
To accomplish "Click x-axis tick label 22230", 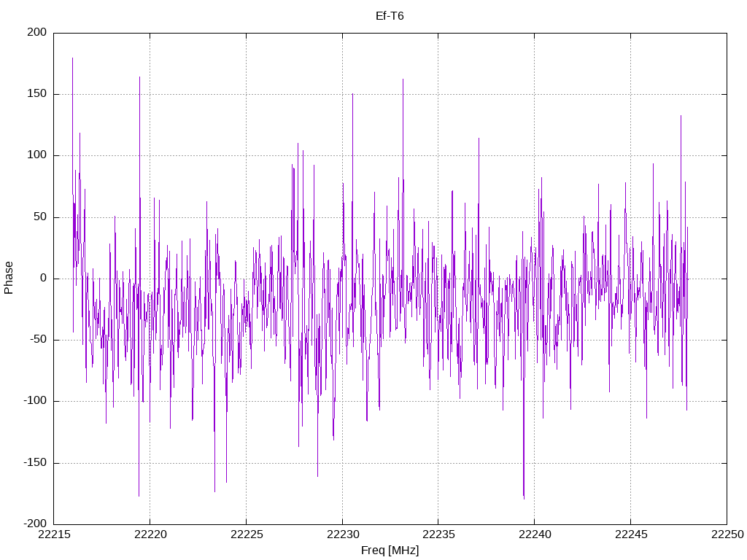I will [343, 534].
